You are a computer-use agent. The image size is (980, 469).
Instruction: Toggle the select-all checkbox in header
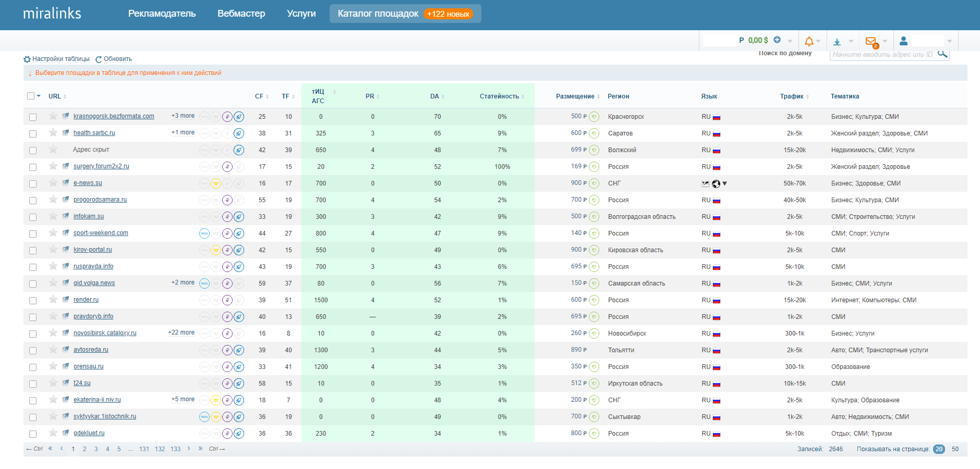(31, 96)
